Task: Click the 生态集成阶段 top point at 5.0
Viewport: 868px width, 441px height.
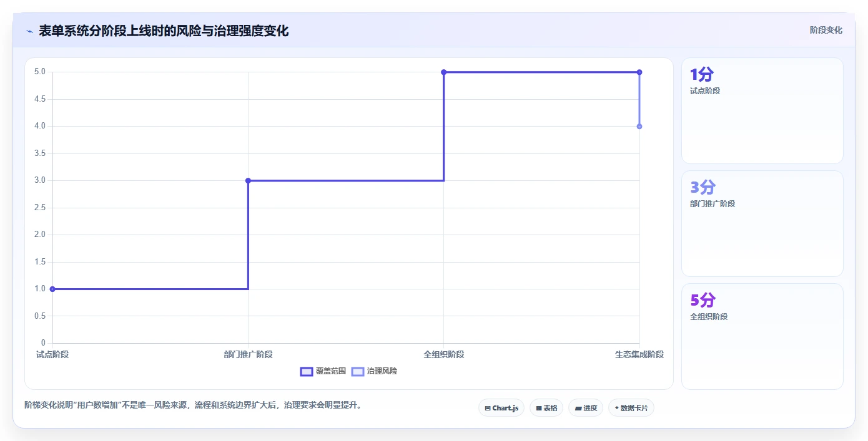Action: (x=639, y=72)
